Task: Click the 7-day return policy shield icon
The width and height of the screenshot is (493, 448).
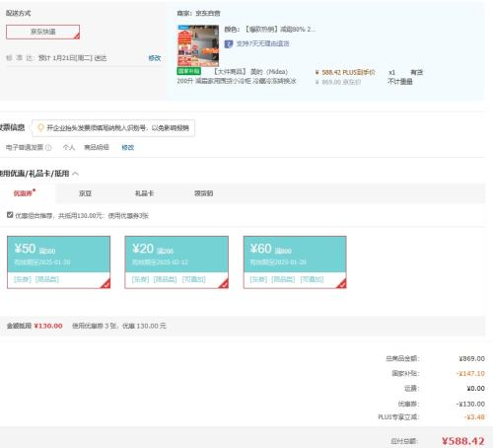Action: coord(229,44)
